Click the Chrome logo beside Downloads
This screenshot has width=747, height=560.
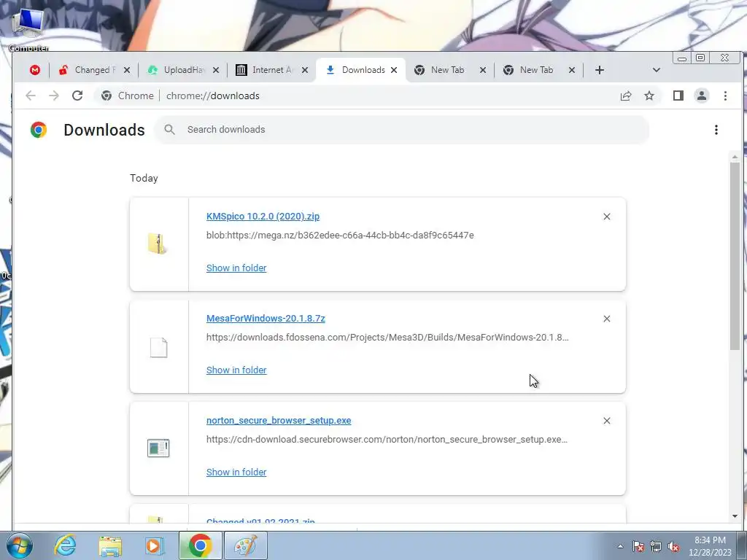tap(39, 130)
